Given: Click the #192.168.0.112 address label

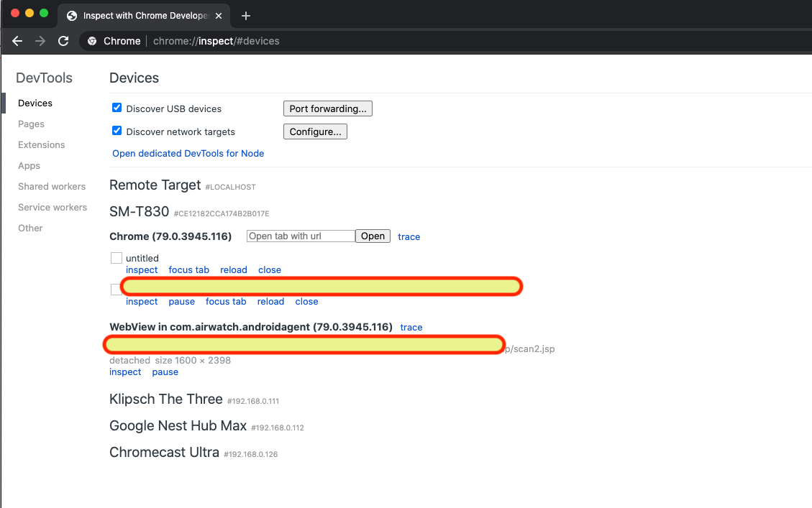Looking at the screenshot, I should [x=278, y=428].
